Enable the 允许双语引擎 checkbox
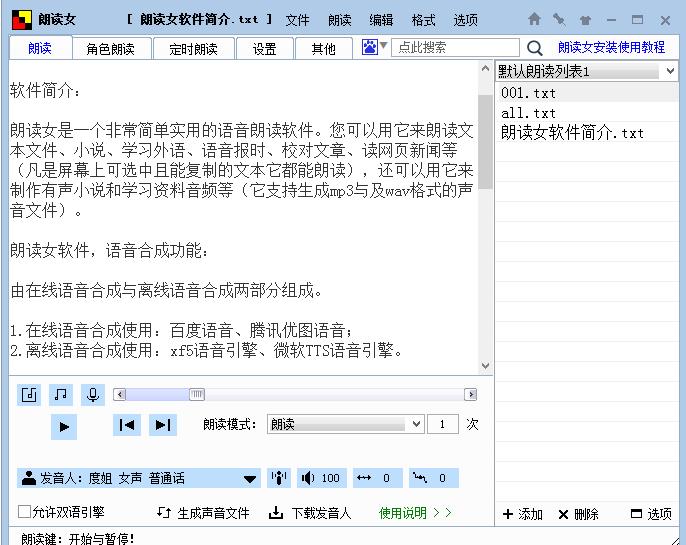The height and width of the screenshot is (545, 686). 25,512
